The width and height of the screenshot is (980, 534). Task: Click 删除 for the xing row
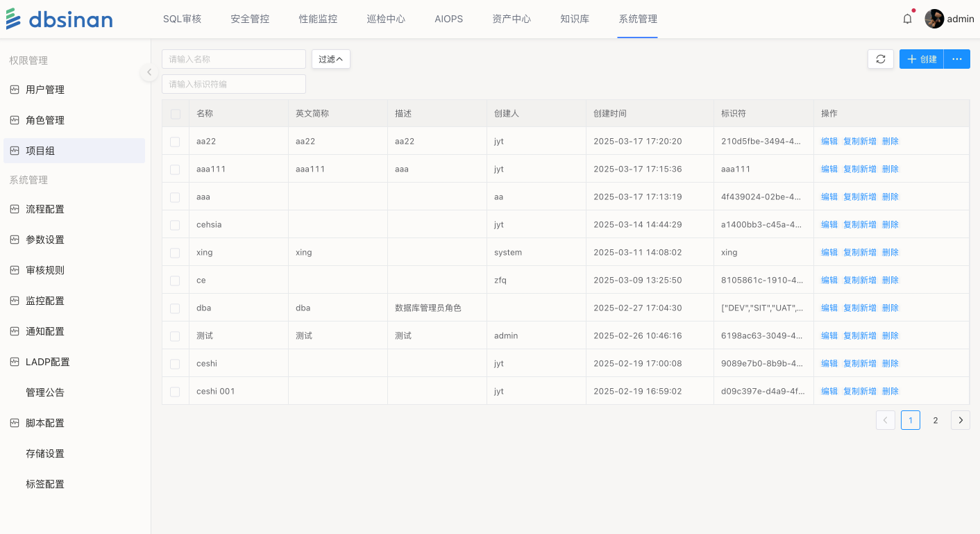[890, 253]
